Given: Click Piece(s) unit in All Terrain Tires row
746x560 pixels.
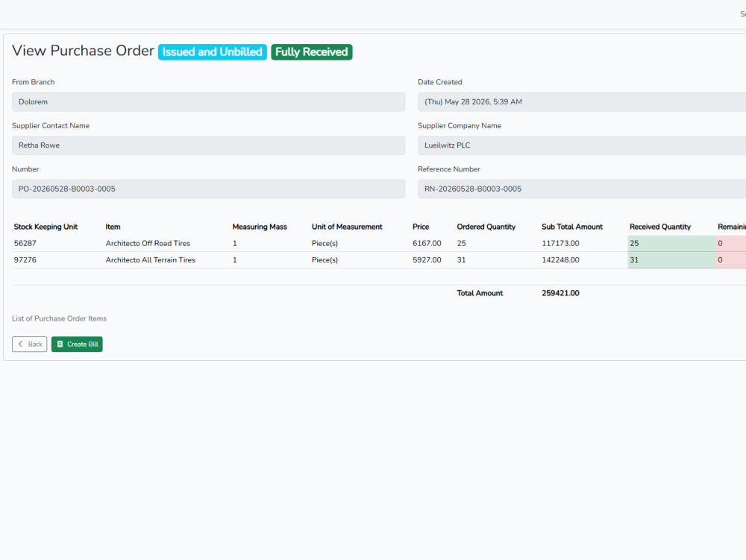Looking at the screenshot, I should (x=325, y=260).
